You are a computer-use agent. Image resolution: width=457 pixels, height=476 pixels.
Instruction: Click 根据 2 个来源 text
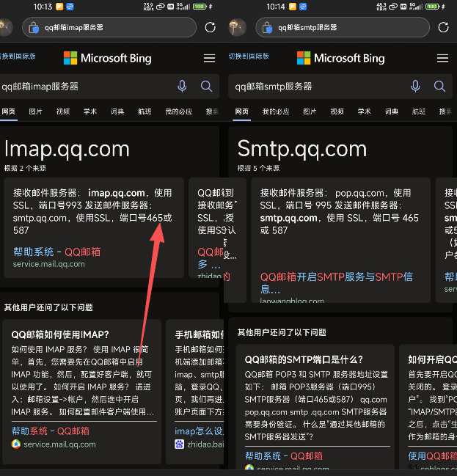click(25, 168)
